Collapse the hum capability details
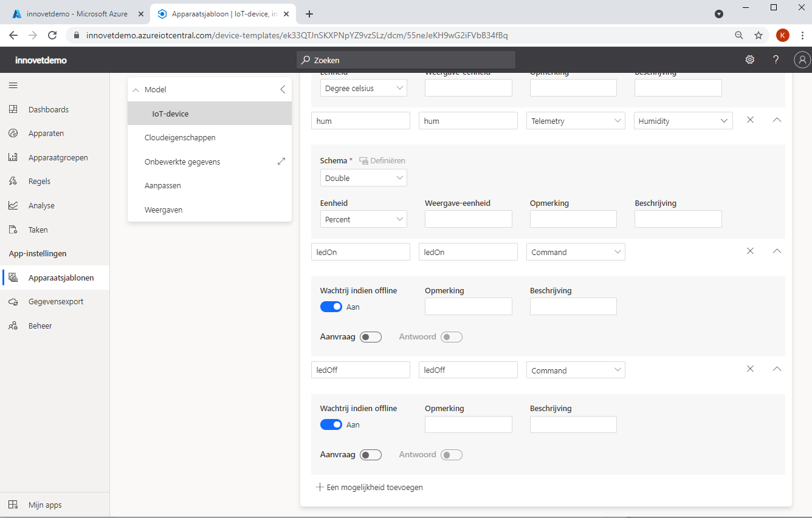This screenshot has width=812, height=518. pos(777,120)
